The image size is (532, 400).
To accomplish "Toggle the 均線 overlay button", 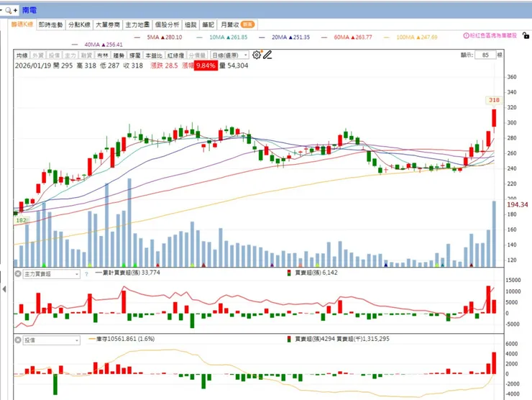I will (x=22, y=55).
